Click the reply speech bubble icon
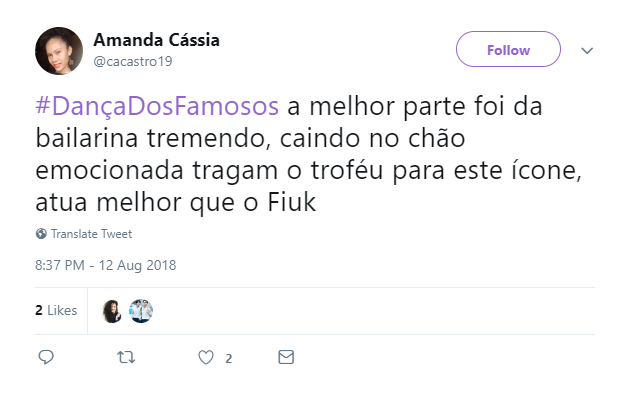The image size is (626, 396). point(46,357)
